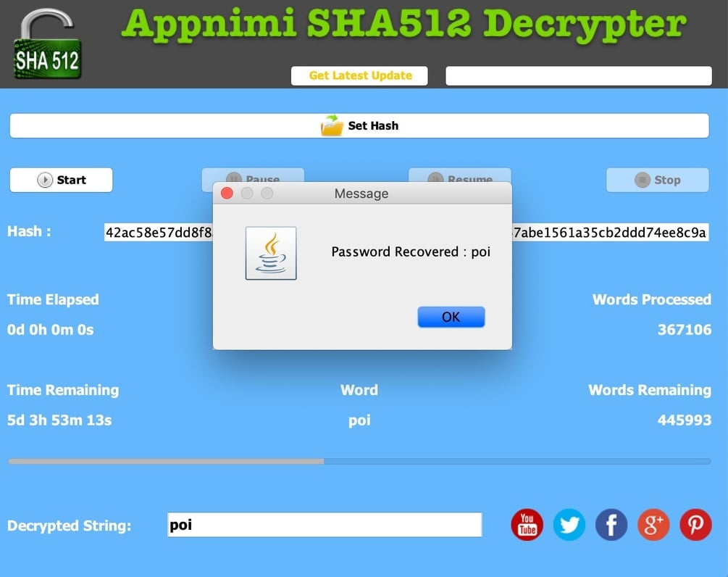This screenshot has height=577, width=728.
Task: Click the Hash : label
Action: click(x=29, y=231)
